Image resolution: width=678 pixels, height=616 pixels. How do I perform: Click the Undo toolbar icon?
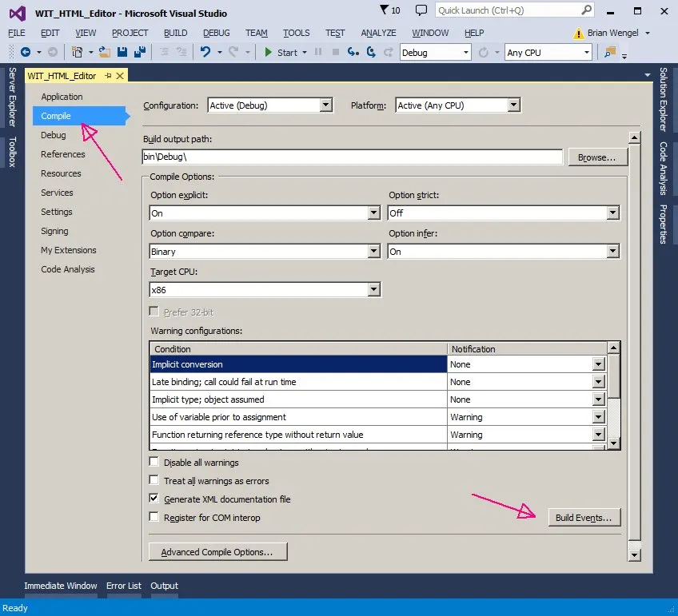[205, 52]
